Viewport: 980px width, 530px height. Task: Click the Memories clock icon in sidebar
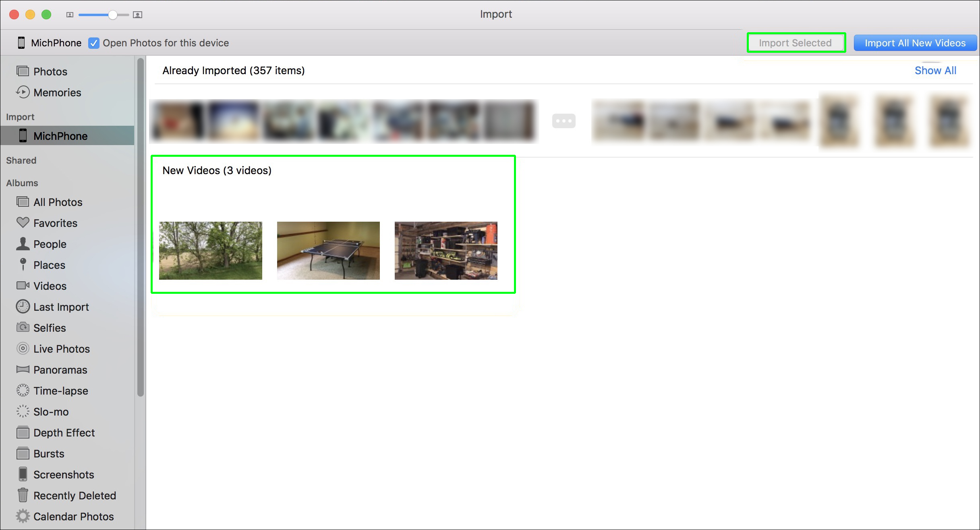point(23,92)
